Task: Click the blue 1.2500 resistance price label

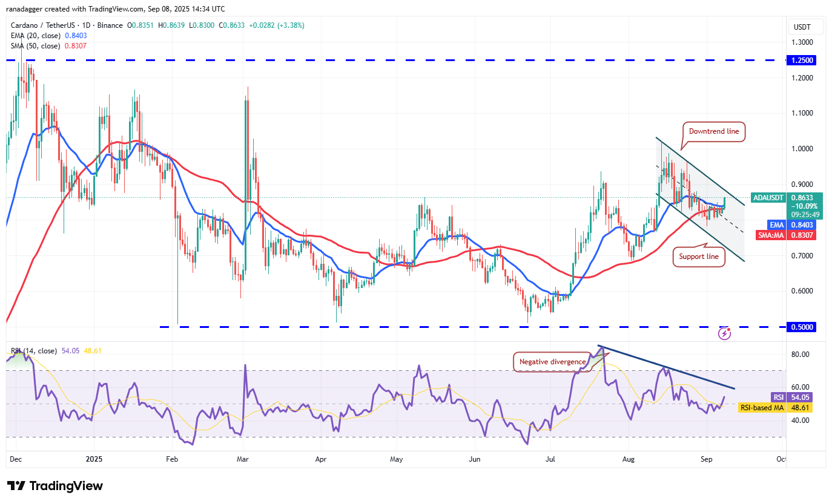Action: (x=801, y=60)
